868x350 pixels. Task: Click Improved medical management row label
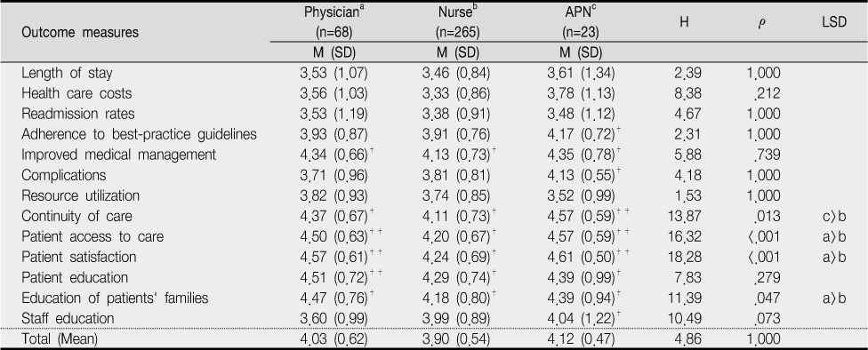point(118,155)
